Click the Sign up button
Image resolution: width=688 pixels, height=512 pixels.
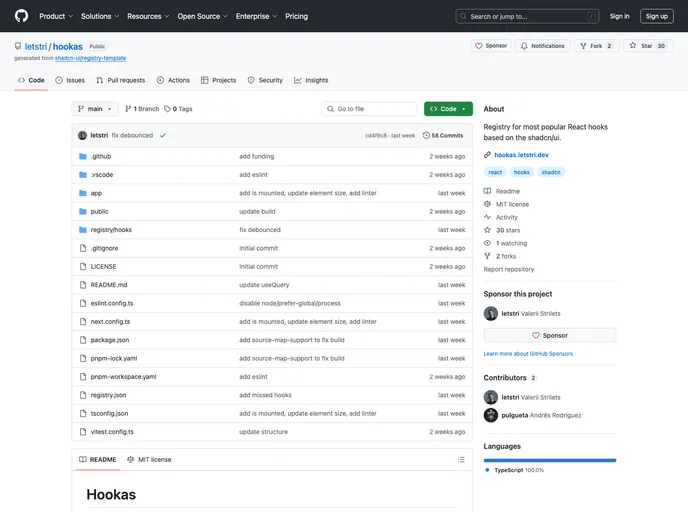tap(656, 16)
